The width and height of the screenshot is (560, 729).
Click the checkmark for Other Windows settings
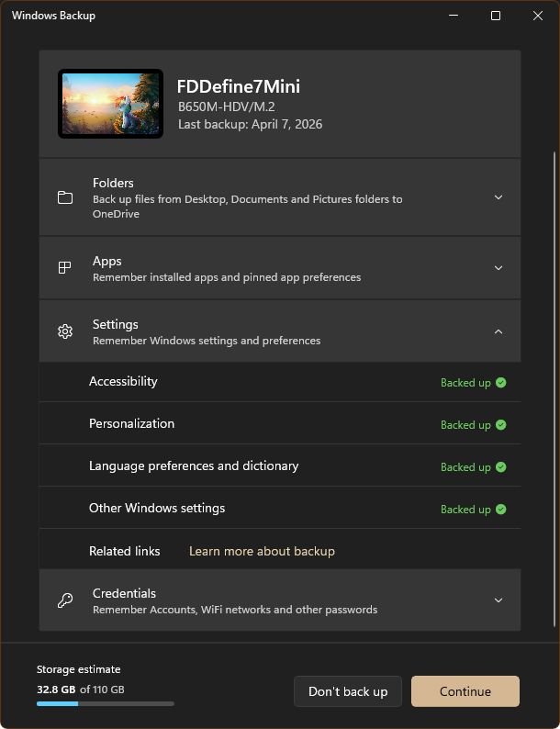point(501,510)
